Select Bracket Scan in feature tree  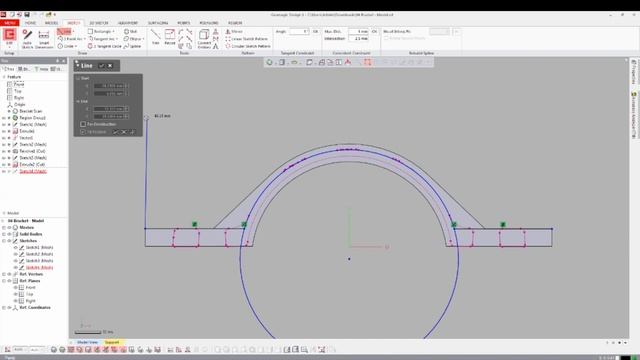click(x=31, y=111)
